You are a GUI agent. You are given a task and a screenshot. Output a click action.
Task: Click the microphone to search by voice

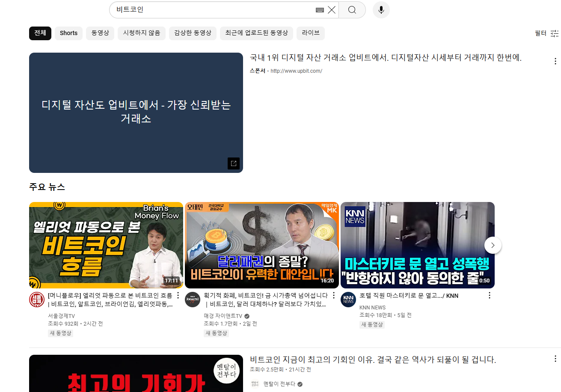380,10
